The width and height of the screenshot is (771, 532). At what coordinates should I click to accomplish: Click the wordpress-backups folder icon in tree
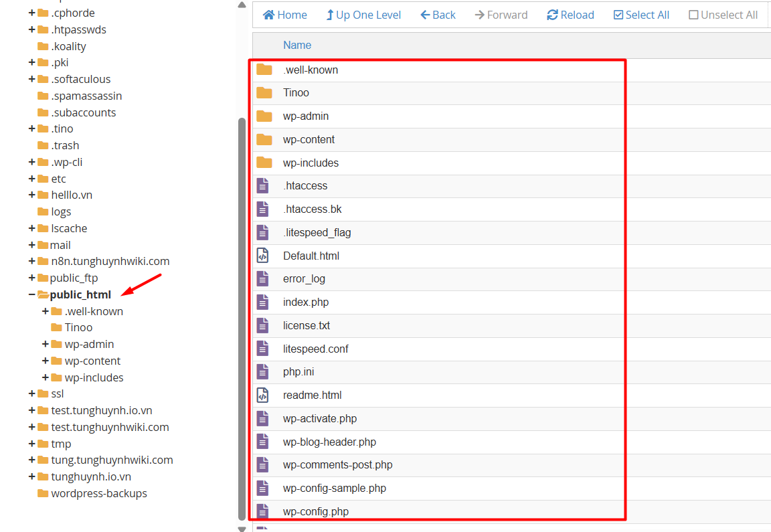click(x=44, y=494)
